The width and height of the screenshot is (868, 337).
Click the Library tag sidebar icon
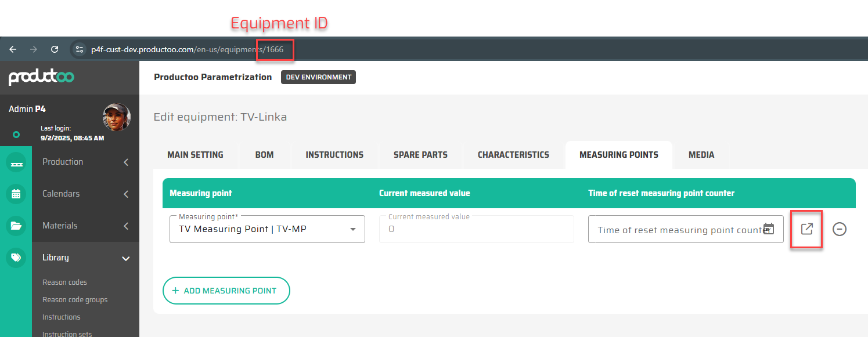(16, 258)
